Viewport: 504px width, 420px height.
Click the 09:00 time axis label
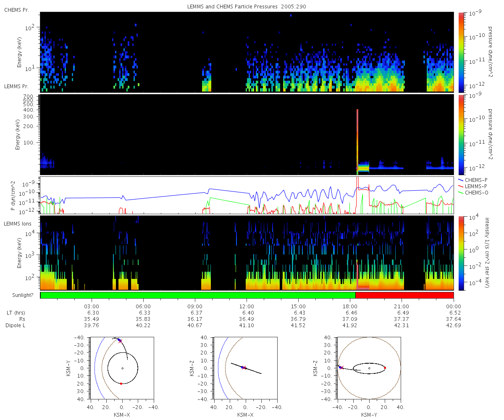point(195,307)
